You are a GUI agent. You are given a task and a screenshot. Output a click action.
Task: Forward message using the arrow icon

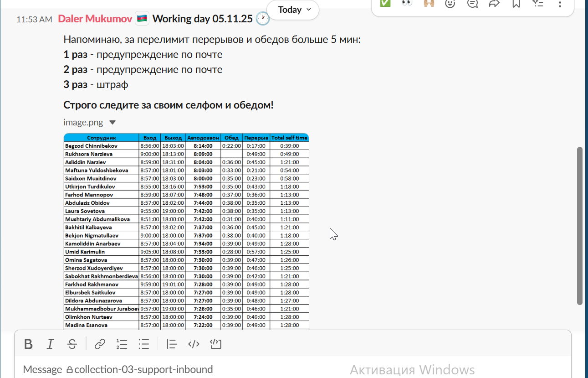494,4
